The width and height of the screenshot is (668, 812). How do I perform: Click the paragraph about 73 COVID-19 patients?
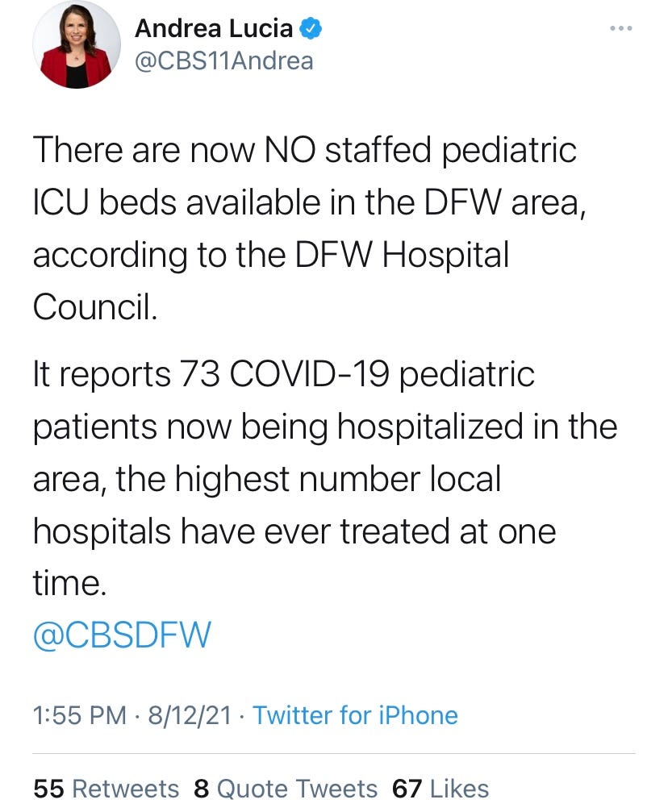click(325, 478)
